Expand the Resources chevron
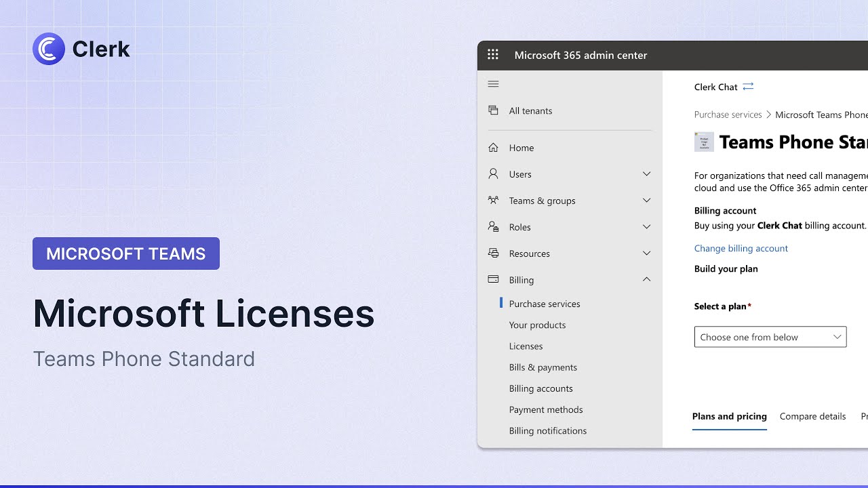The width and height of the screenshot is (868, 488). click(646, 253)
